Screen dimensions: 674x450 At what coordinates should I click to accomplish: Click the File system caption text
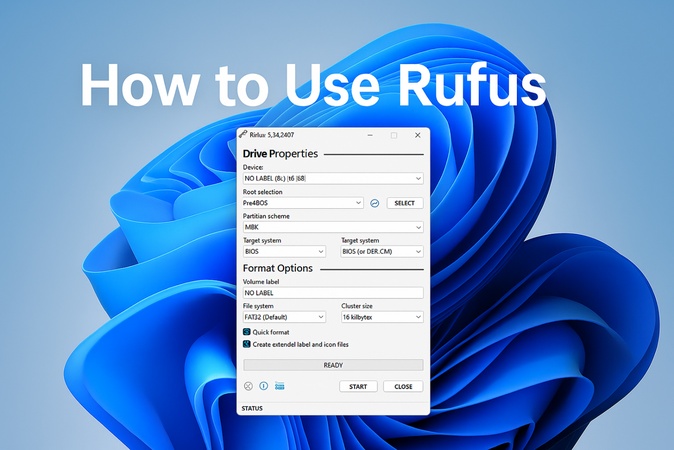click(258, 306)
